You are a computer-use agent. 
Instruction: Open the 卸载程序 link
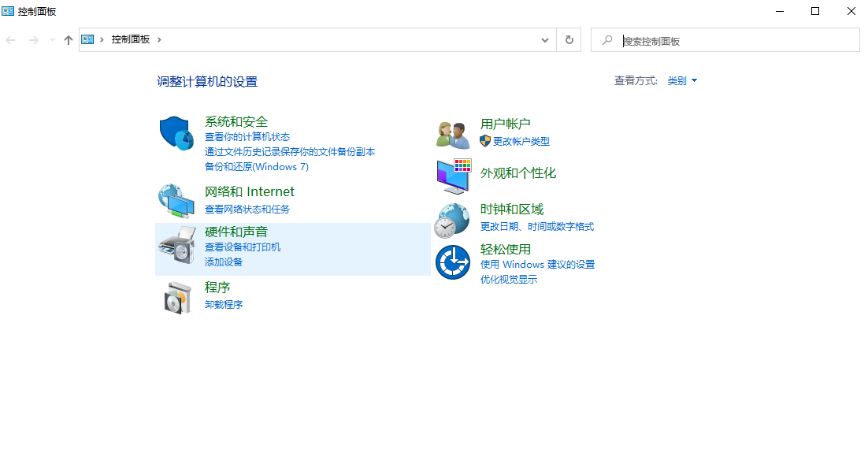click(x=224, y=304)
